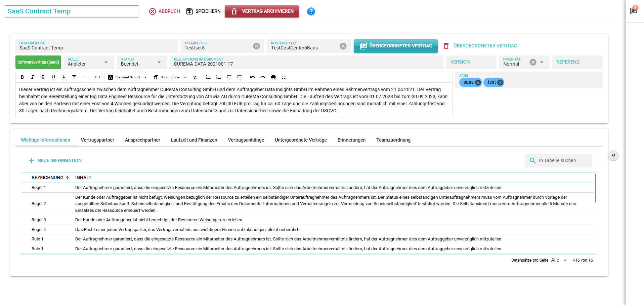Switch to the Vertragspartner tab
The image size is (644, 305).
[x=97, y=140]
